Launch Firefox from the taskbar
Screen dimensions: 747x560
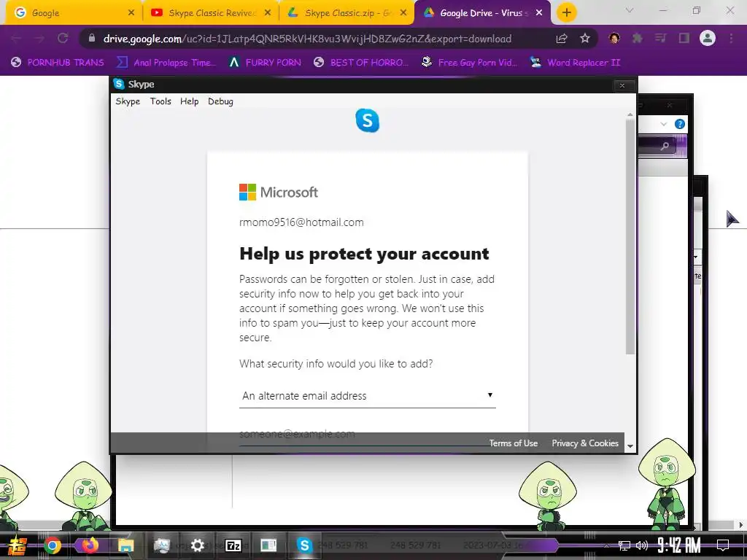pos(90,545)
